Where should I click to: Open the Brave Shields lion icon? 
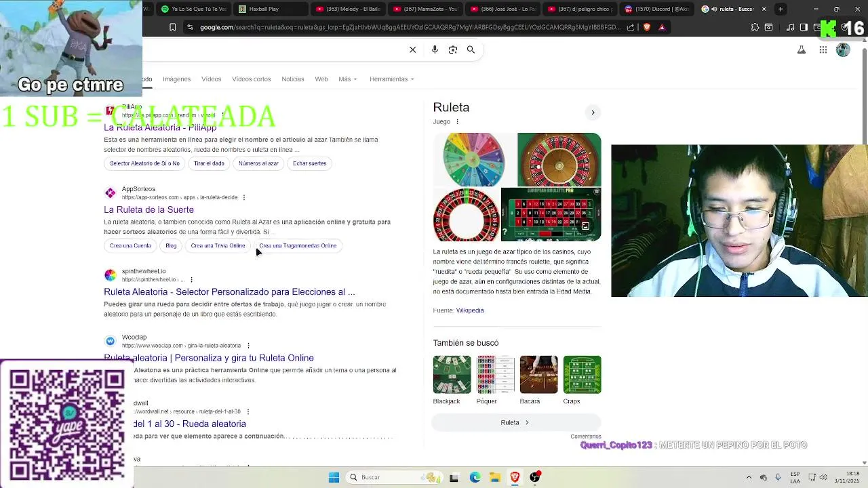click(x=646, y=27)
